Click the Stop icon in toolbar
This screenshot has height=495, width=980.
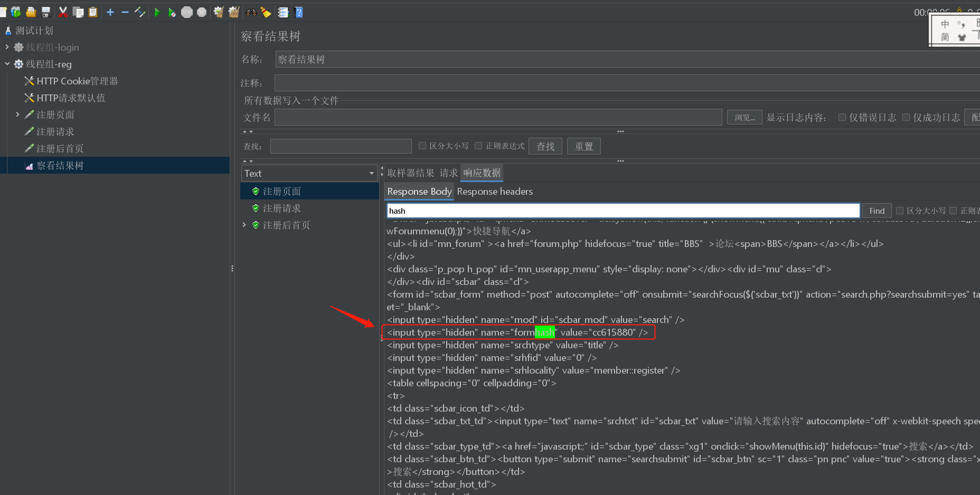coord(187,12)
